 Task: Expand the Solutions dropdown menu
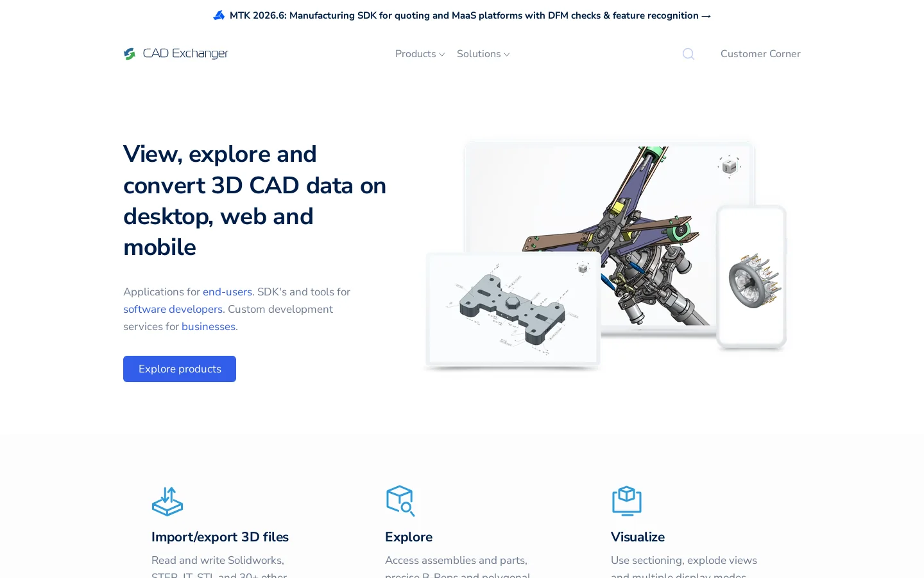[483, 54]
